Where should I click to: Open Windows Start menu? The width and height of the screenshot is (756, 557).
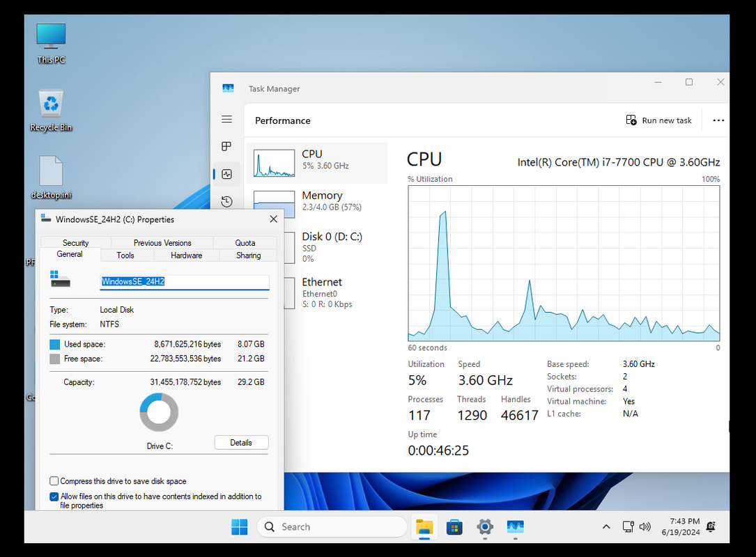[239, 526]
